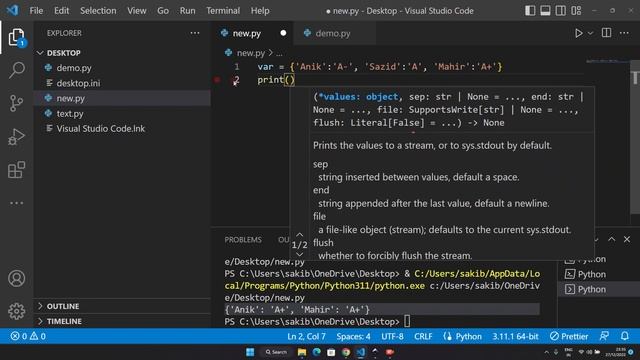640x360 pixels.
Task: Change end of line CRLF setting
Action: pos(423,336)
